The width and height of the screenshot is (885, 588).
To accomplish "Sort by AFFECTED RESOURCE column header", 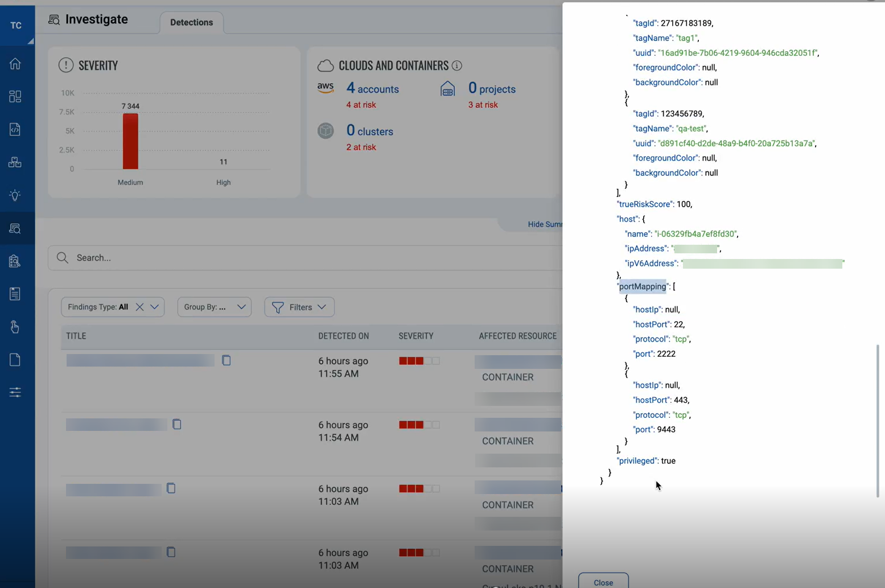I will pos(518,336).
